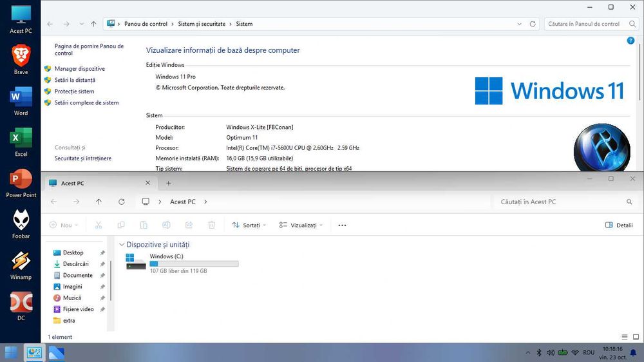Image resolution: width=644 pixels, height=362 pixels.
Task: Click the Căutați în Acest PC search field
Action: click(566, 202)
